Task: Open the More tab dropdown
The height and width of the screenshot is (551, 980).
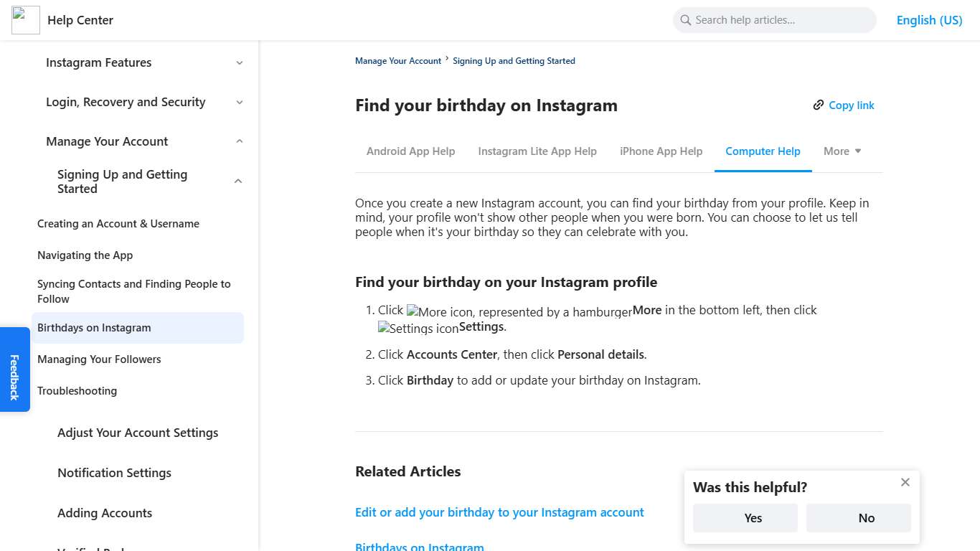Action: (842, 151)
